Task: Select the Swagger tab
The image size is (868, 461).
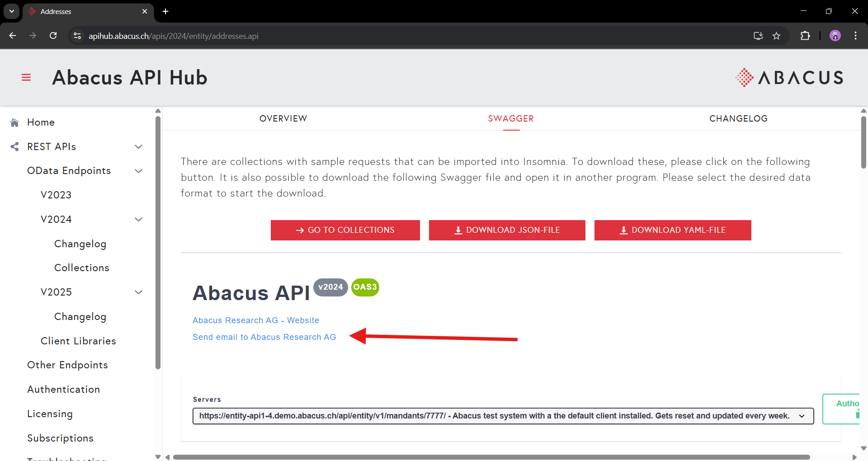Action: point(511,118)
